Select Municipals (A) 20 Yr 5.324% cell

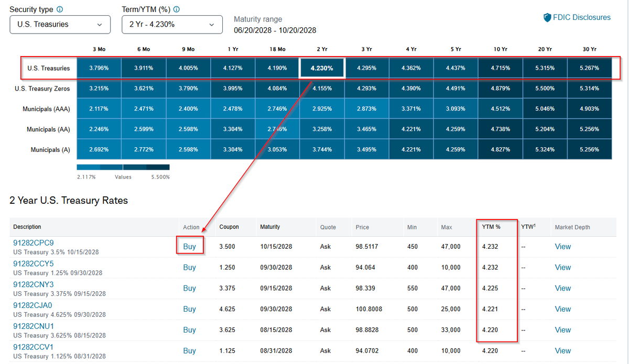[545, 150]
